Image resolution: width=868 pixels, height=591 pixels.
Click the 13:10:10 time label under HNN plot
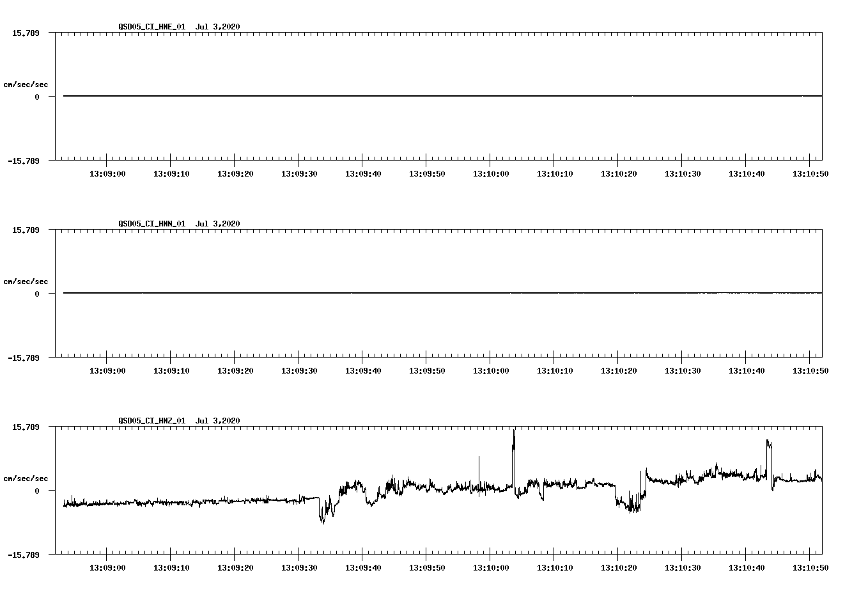point(554,370)
